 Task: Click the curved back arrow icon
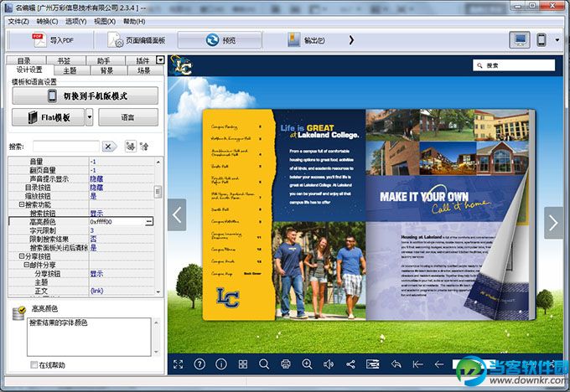click(396, 364)
